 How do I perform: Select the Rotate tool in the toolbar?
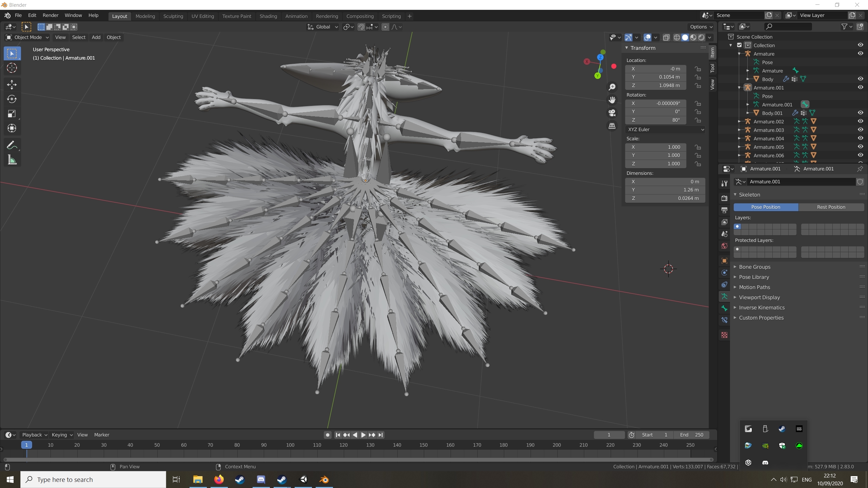tap(12, 99)
